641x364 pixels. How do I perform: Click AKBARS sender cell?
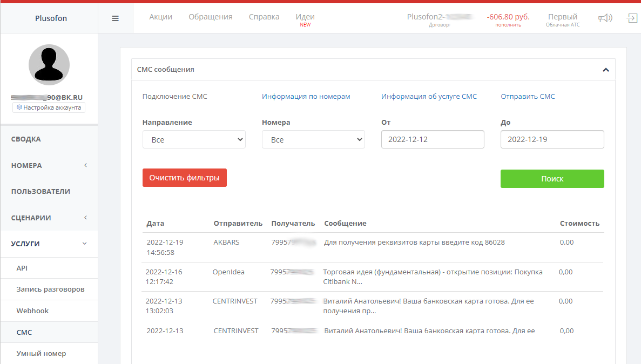pos(226,242)
